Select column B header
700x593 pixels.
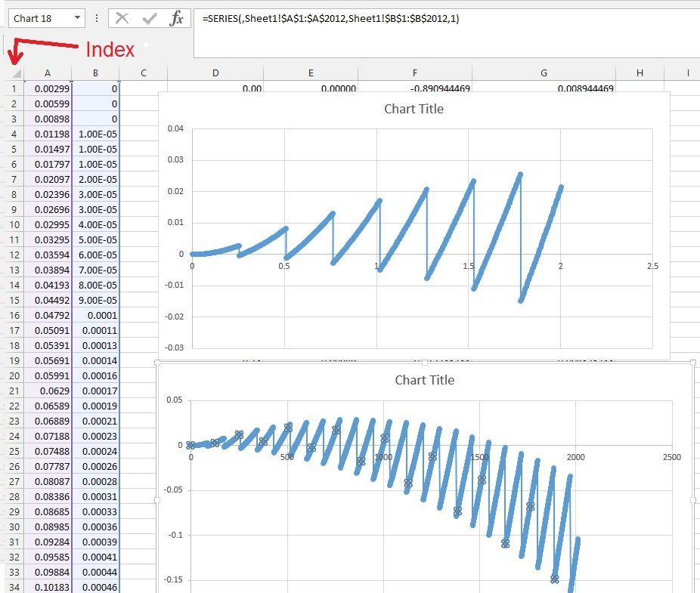click(95, 73)
